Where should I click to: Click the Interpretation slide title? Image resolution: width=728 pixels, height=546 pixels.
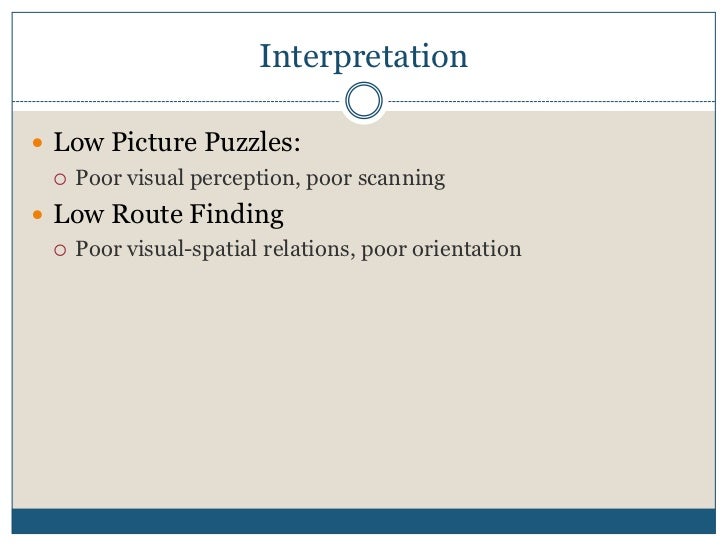click(363, 57)
